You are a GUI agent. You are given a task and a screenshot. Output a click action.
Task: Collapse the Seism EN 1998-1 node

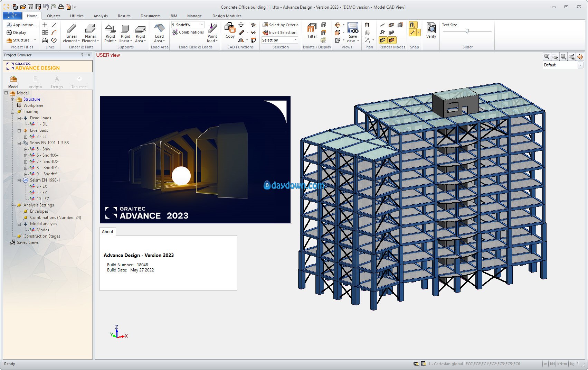coord(19,180)
